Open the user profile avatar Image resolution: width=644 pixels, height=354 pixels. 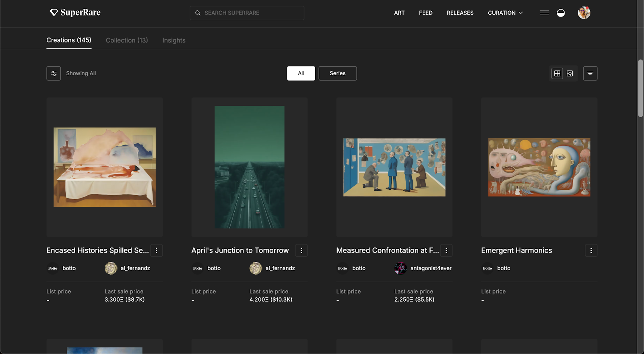[x=584, y=13]
